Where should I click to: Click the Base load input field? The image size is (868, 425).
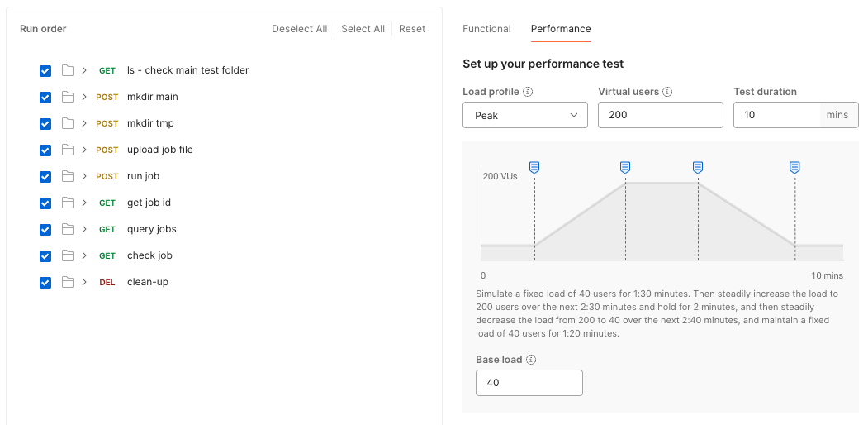[529, 383]
